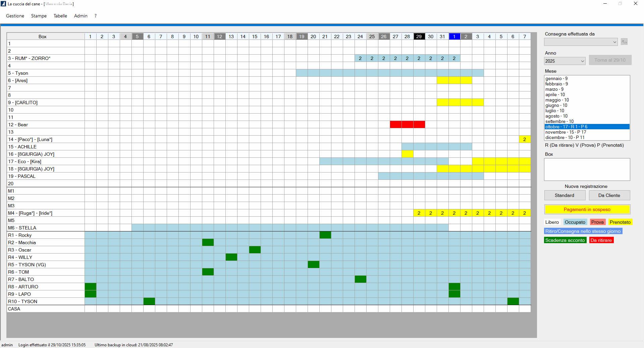Open the Gestione menu
Viewport: 644px width, 348px height.
coord(15,16)
